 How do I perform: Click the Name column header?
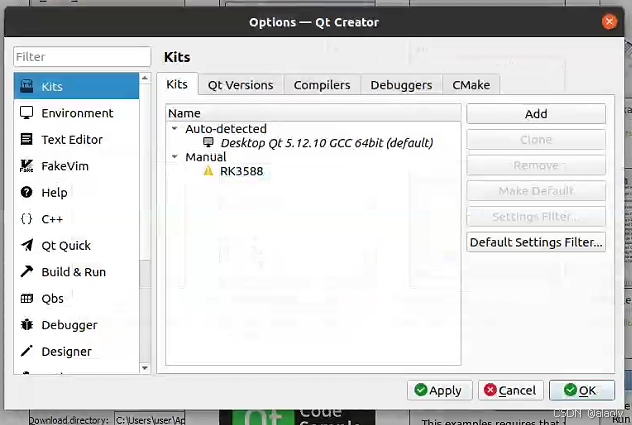click(314, 113)
